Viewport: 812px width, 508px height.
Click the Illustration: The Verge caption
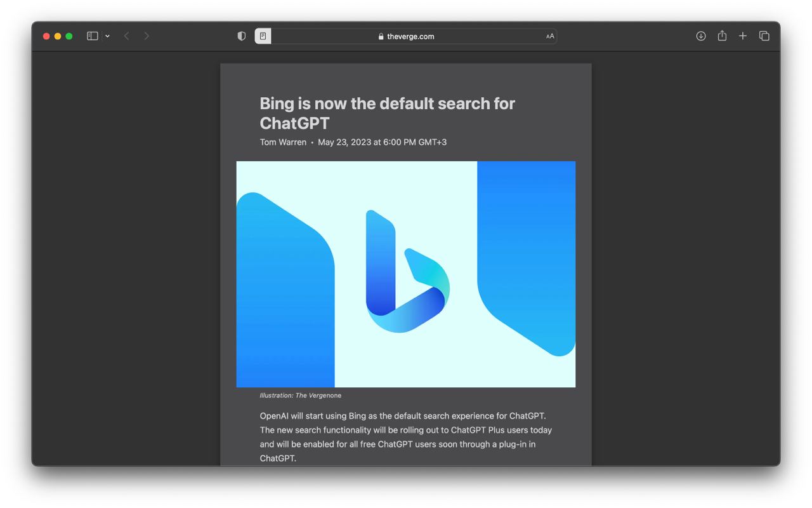[301, 396]
